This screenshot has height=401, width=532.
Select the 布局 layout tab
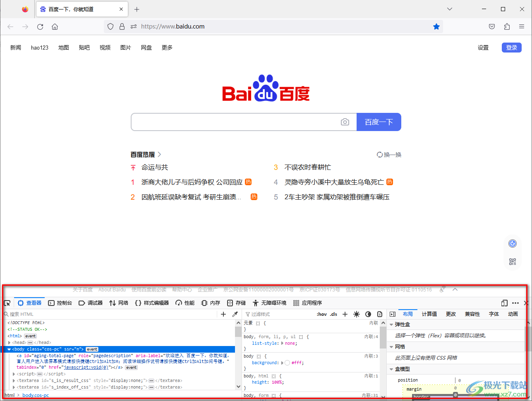(408, 314)
